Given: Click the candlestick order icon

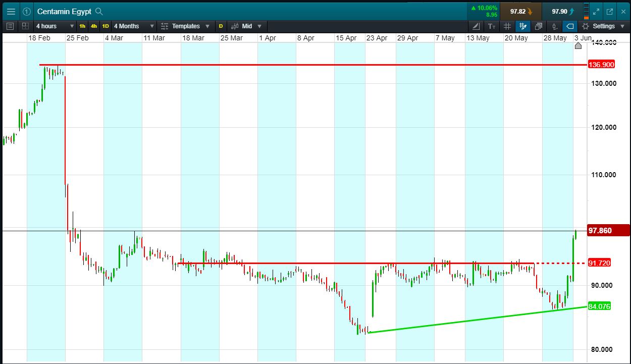Looking at the screenshot, I should [x=555, y=26].
